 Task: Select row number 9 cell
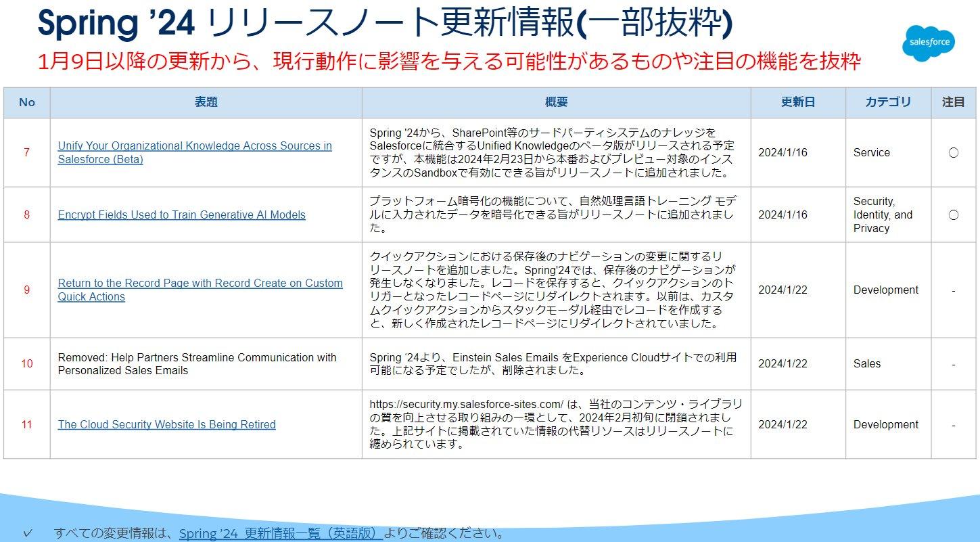[x=27, y=290]
